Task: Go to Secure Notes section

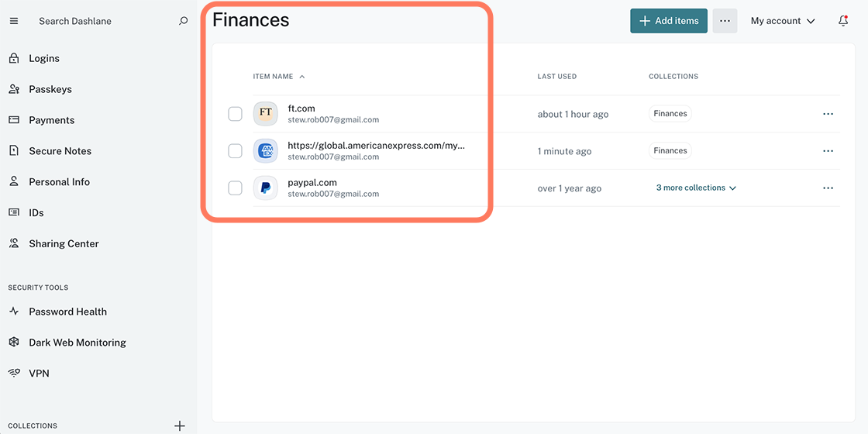Action: (x=60, y=151)
